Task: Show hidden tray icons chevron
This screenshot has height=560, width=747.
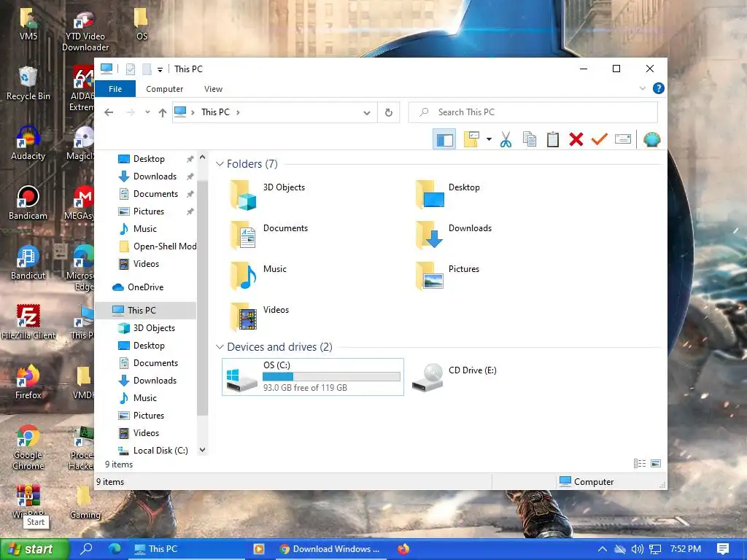Action: point(602,549)
